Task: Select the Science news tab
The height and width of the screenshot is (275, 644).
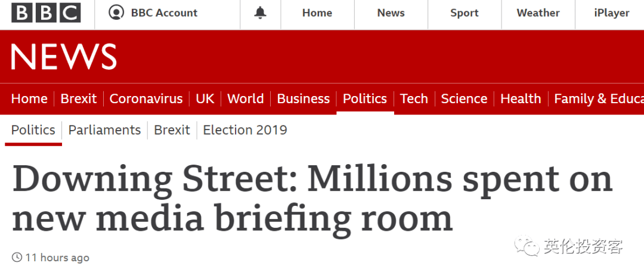Action: [x=464, y=98]
